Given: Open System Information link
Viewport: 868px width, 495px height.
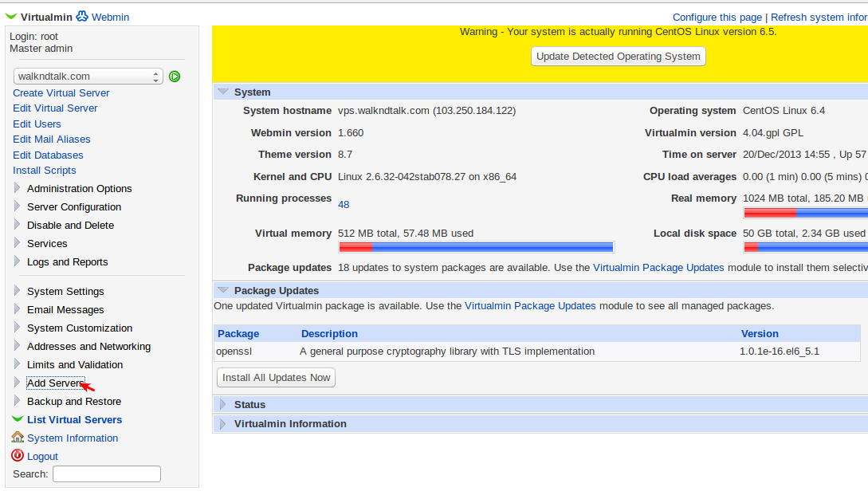Looking at the screenshot, I should 73,438.
